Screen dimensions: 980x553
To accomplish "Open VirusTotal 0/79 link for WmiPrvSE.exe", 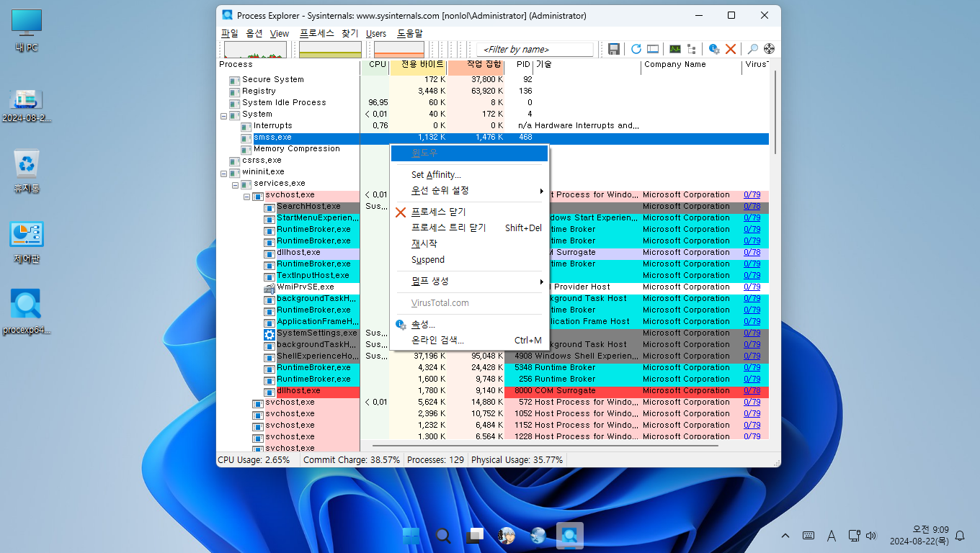I will coord(752,287).
